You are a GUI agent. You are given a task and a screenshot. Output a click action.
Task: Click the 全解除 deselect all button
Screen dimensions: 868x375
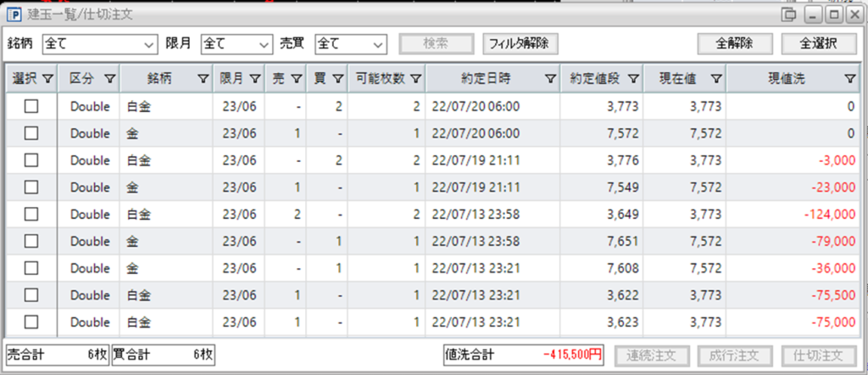tap(734, 44)
